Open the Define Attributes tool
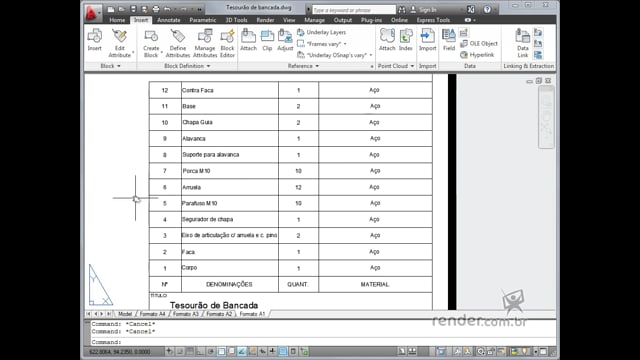 tap(178, 43)
